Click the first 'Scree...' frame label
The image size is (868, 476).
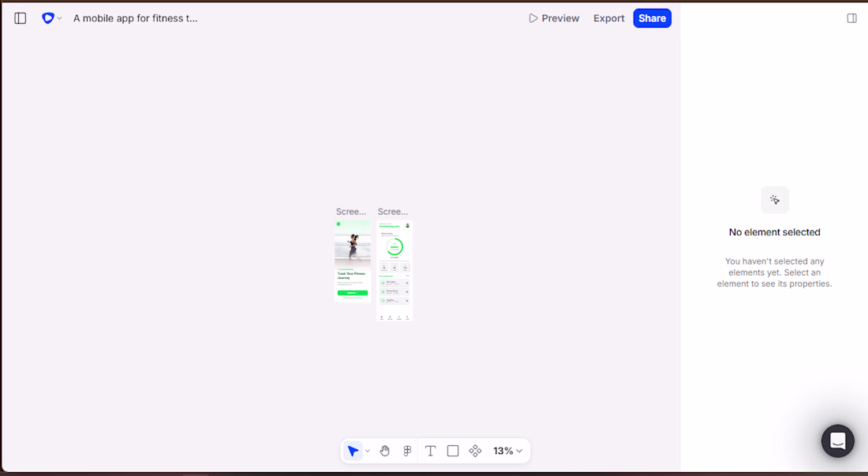tap(351, 212)
